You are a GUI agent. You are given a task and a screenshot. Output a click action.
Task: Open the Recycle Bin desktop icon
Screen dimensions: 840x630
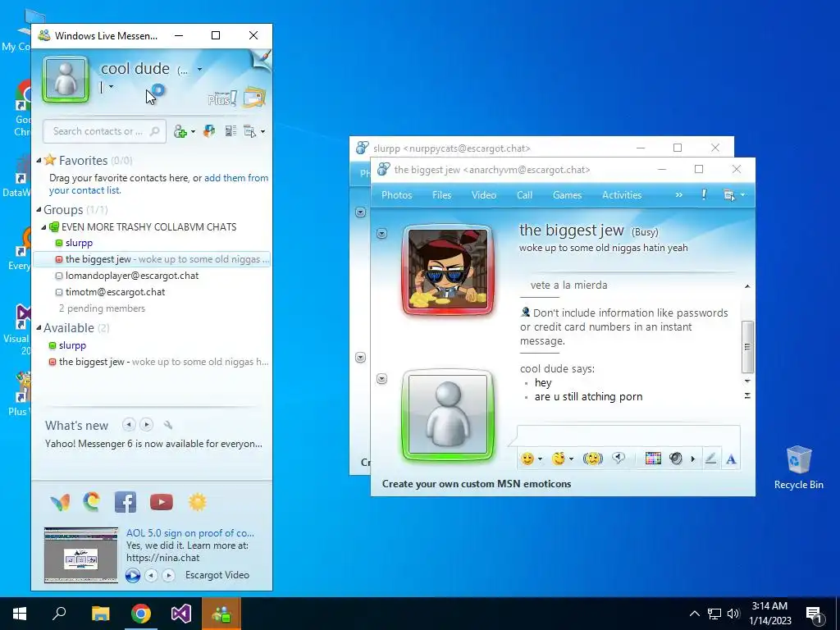(x=798, y=467)
